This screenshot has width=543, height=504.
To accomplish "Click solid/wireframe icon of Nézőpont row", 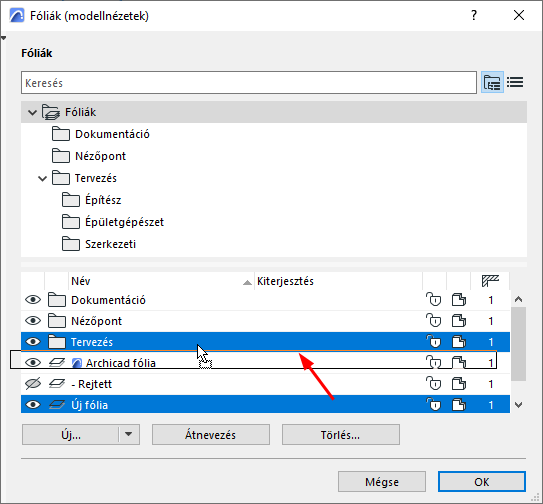I will coord(459,321).
